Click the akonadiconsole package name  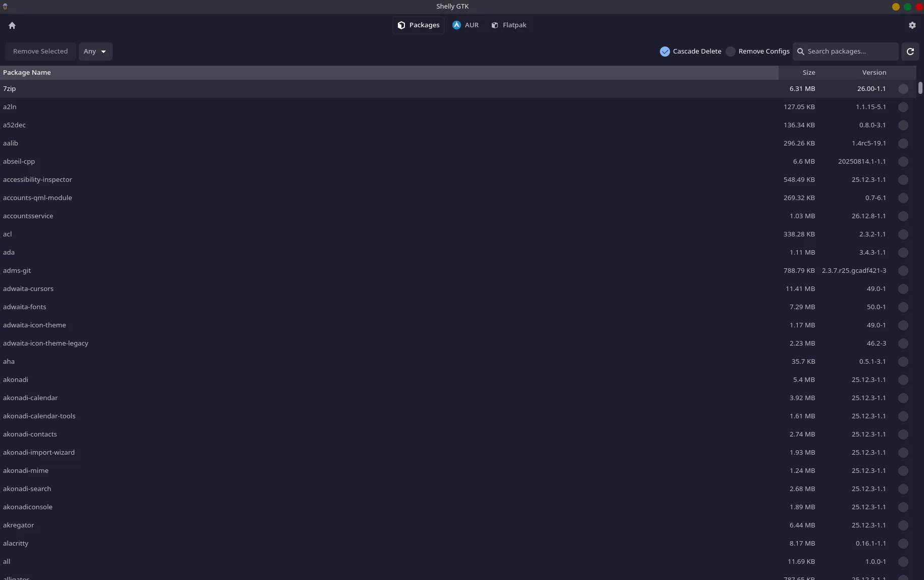[x=28, y=507]
